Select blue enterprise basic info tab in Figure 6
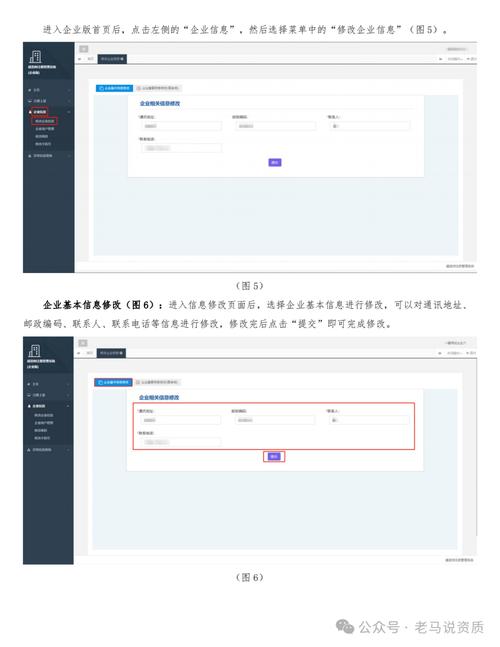 (x=113, y=383)
